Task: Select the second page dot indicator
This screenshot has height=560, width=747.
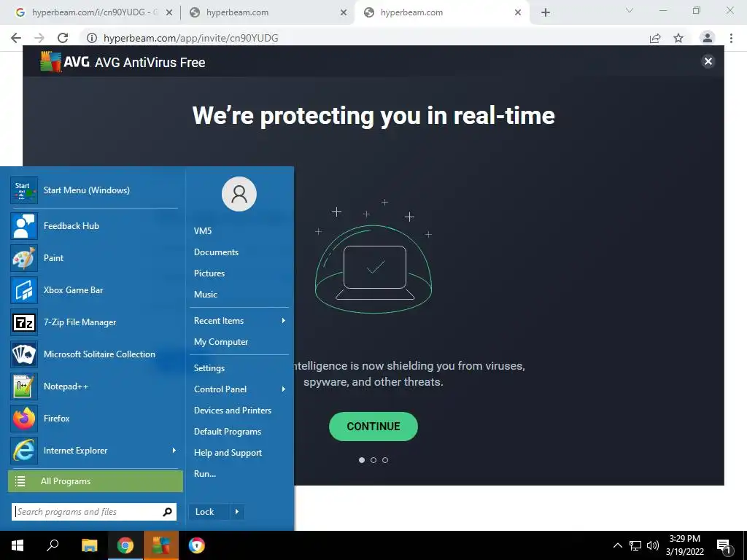Action: click(x=373, y=460)
